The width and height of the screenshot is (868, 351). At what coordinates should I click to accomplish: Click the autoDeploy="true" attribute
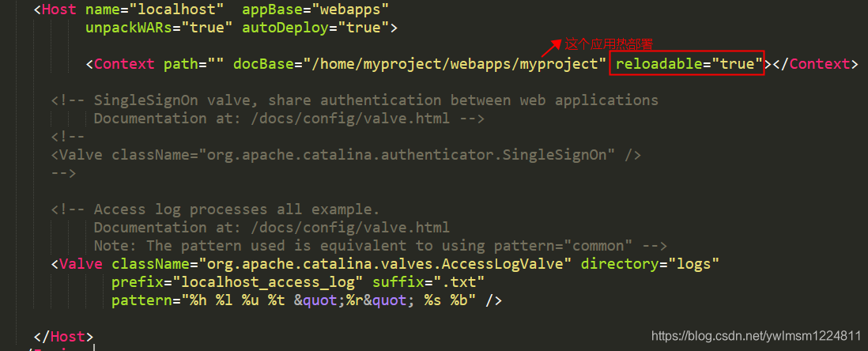(315, 28)
